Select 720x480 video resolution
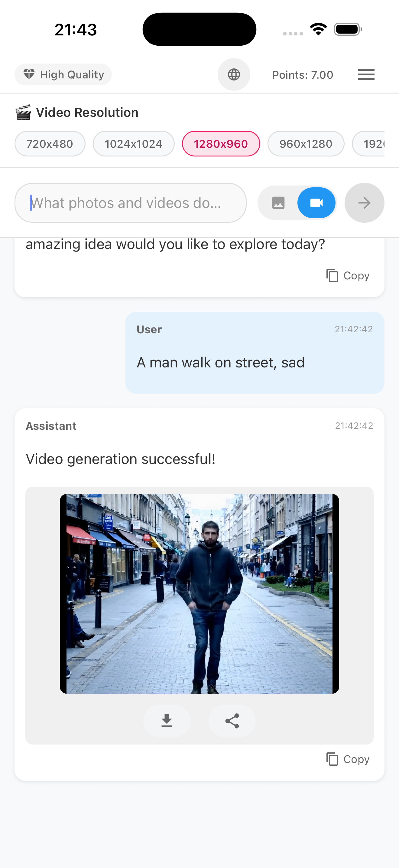Viewport: 399px width, 868px height. [50, 144]
